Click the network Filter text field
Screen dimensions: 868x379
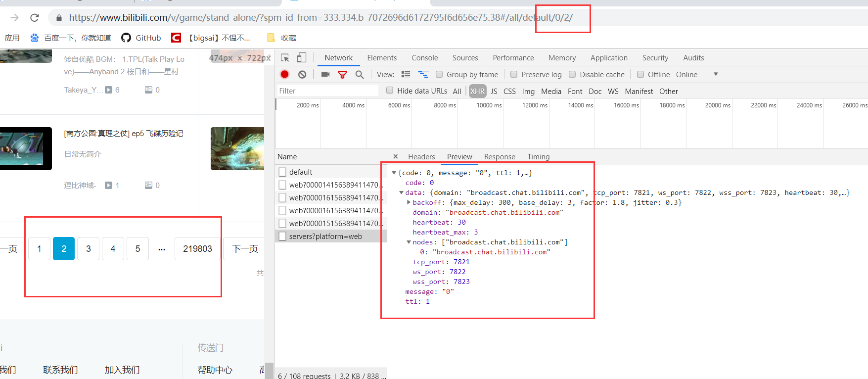coord(327,91)
